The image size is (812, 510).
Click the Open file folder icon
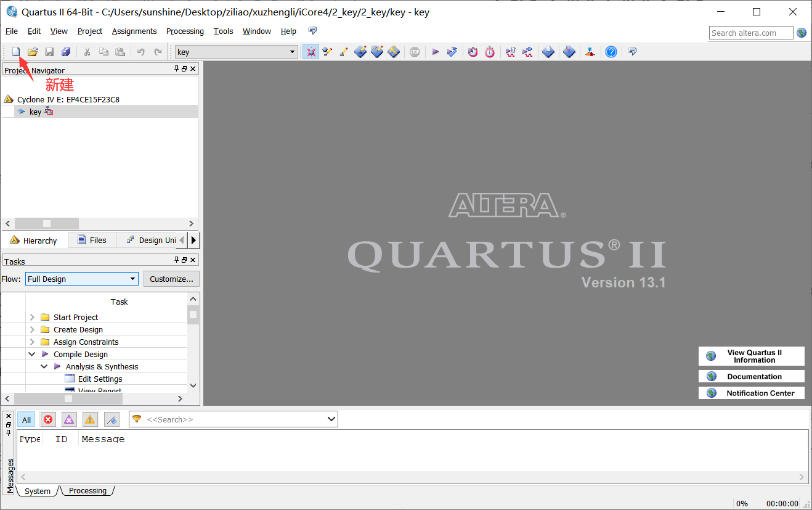point(33,52)
